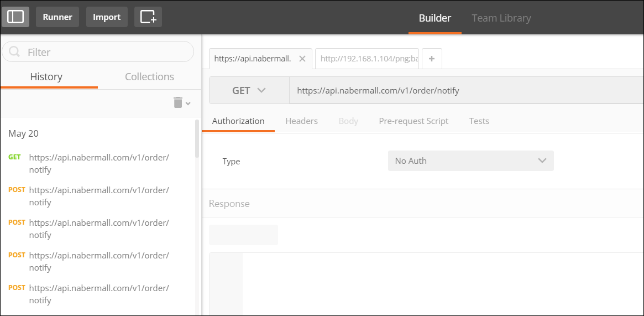Click the search magnifier in Filter box
The height and width of the screenshot is (316, 644).
click(x=15, y=52)
